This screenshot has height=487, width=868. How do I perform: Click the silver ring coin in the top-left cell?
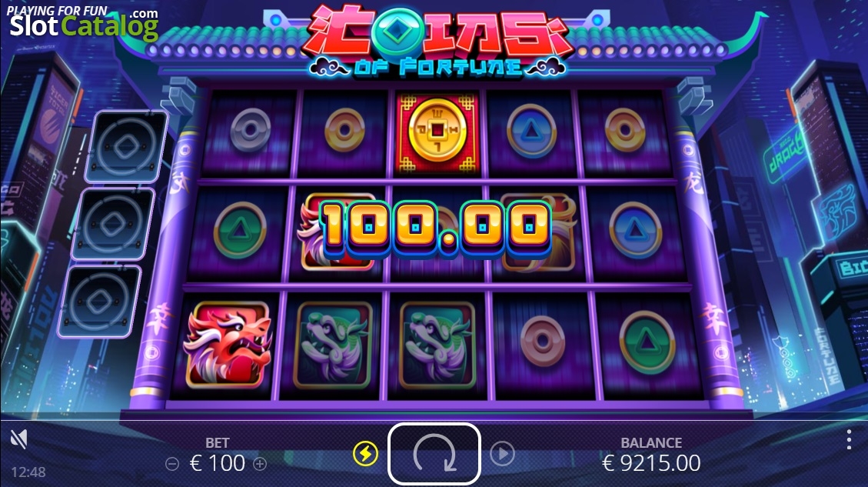[x=250, y=130]
